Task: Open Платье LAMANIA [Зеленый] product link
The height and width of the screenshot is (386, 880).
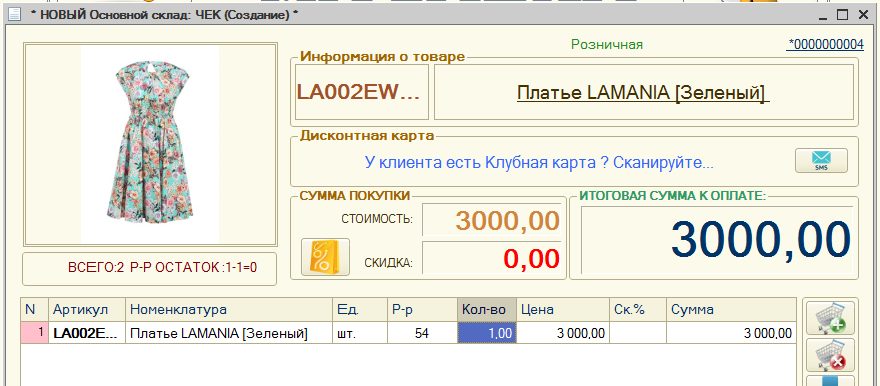Action: pyautogui.click(x=643, y=93)
